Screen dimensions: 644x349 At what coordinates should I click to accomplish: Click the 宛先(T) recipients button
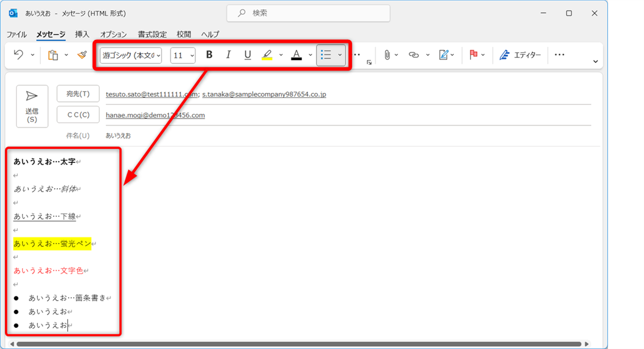78,94
